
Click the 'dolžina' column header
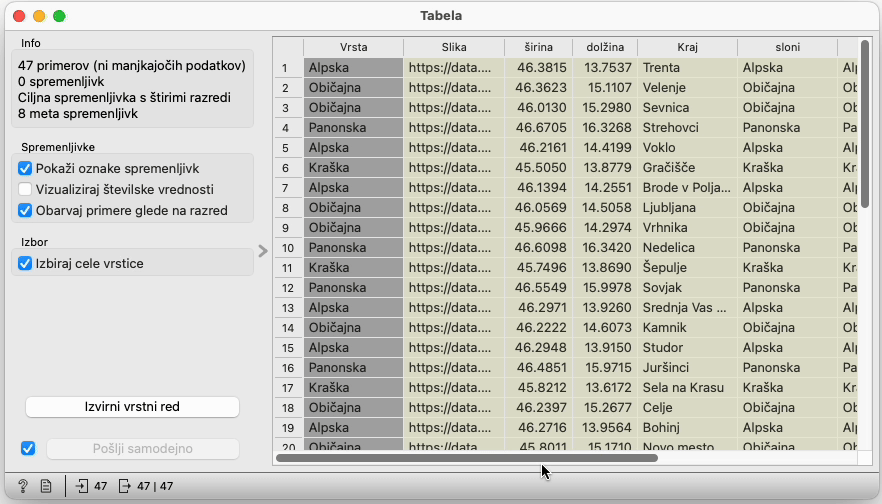coord(604,47)
